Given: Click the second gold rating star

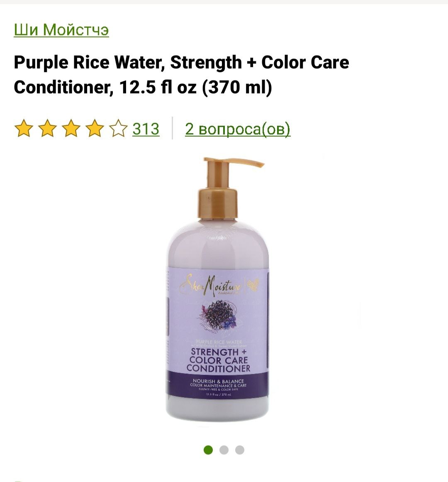Looking at the screenshot, I should 47,129.
